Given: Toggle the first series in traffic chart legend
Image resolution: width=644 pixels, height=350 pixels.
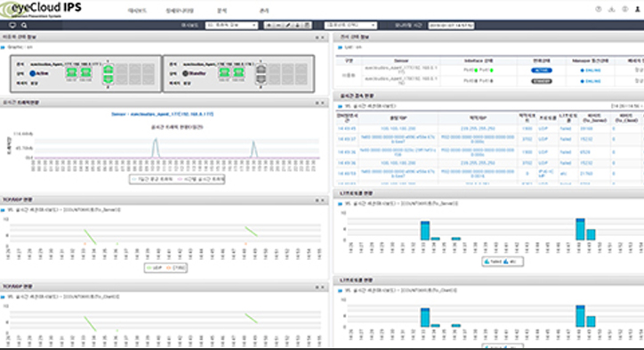Looking at the screenshot, I should 152,179.
